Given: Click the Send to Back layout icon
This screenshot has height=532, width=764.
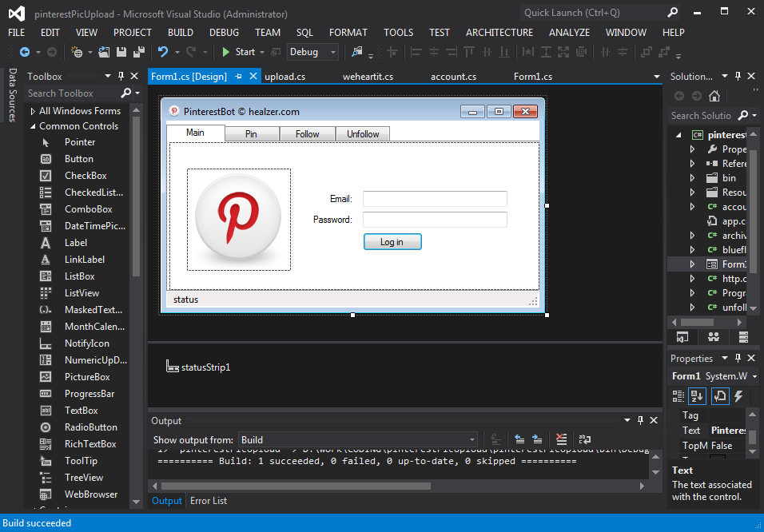Looking at the screenshot, I should [663, 52].
